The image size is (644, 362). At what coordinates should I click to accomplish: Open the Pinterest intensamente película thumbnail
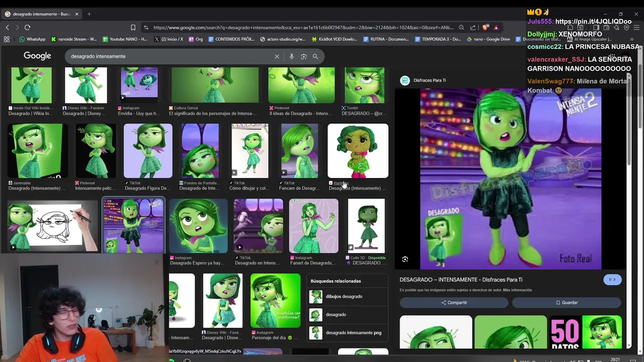pyautogui.click(x=96, y=151)
